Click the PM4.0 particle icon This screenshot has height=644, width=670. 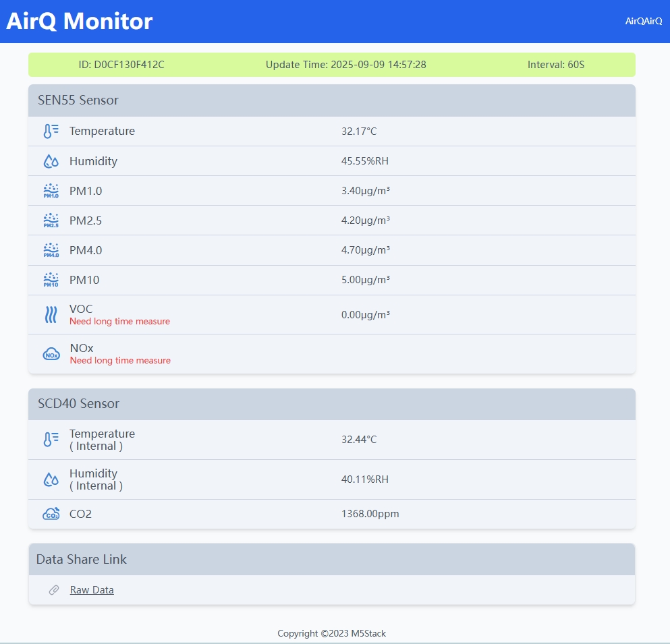tap(51, 250)
